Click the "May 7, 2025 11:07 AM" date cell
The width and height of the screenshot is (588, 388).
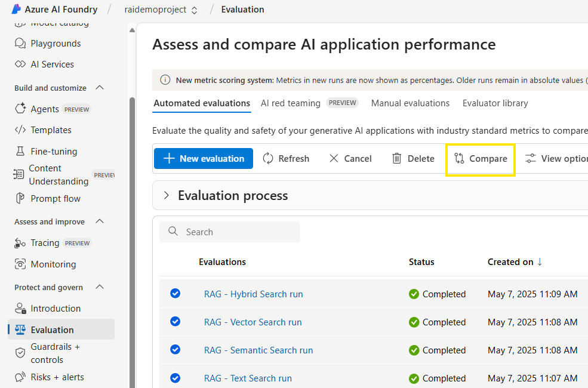click(532, 378)
